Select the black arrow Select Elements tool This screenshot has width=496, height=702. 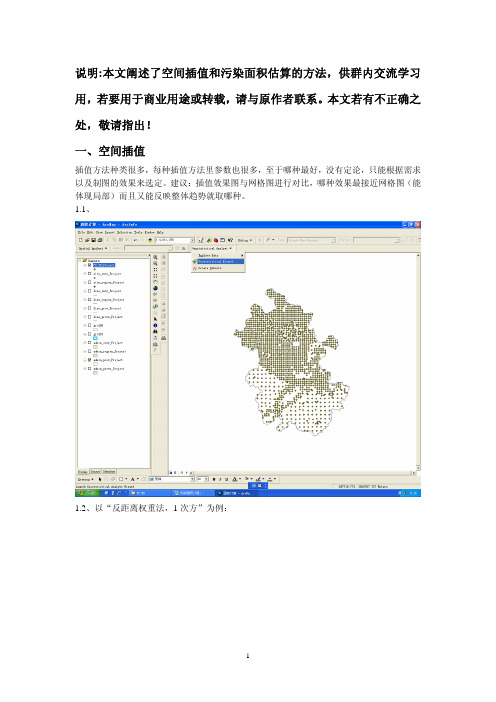coord(155,319)
